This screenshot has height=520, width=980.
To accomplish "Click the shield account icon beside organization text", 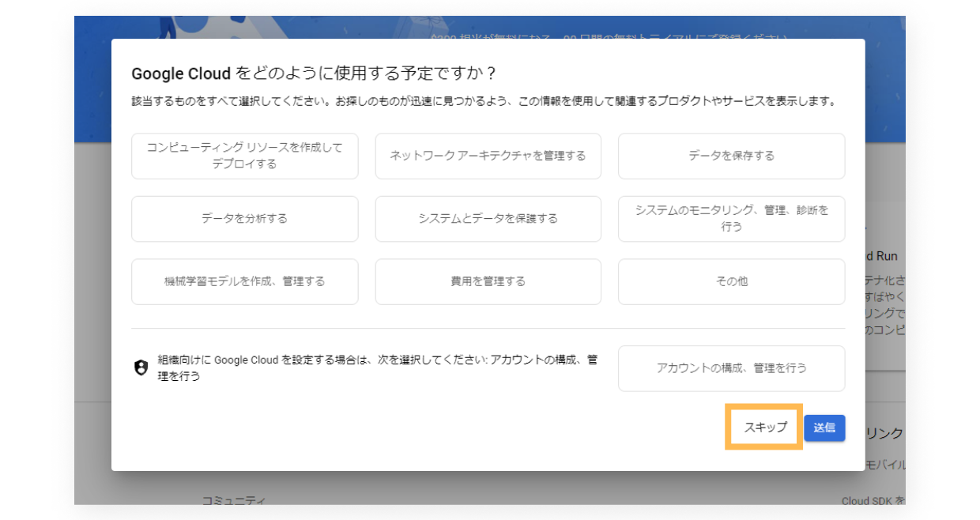I will pos(141,368).
